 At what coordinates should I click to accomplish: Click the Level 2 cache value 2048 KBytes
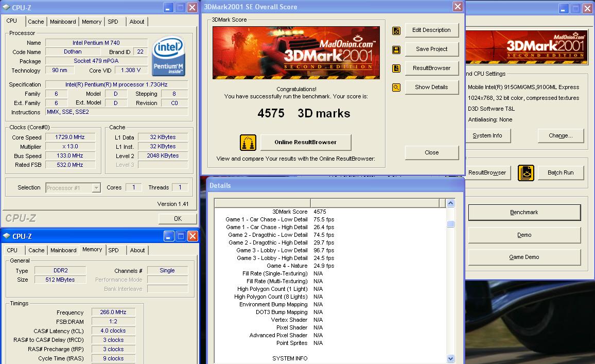pos(163,155)
